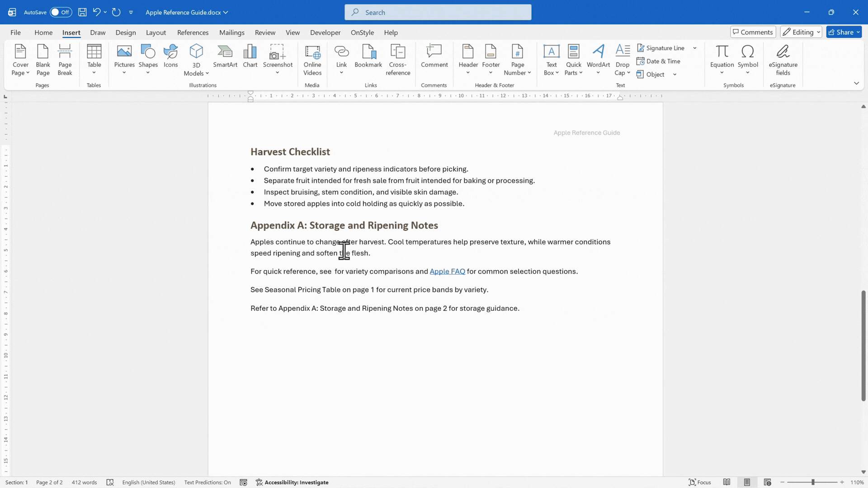Switch to the References tab
The width and height of the screenshot is (868, 488).
[193, 33]
